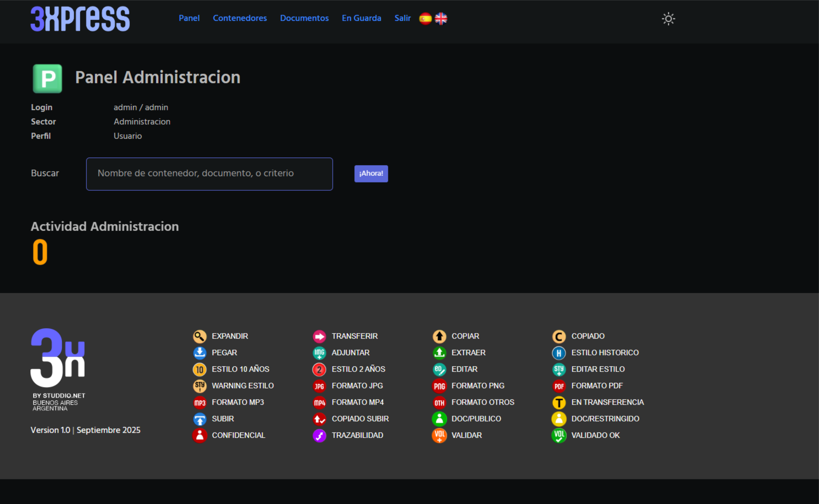This screenshot has height=504, width=819.
Task: Click the ESTILO 10 AÑOS icon
Action: pyautogui.click(x=199, y=369)
